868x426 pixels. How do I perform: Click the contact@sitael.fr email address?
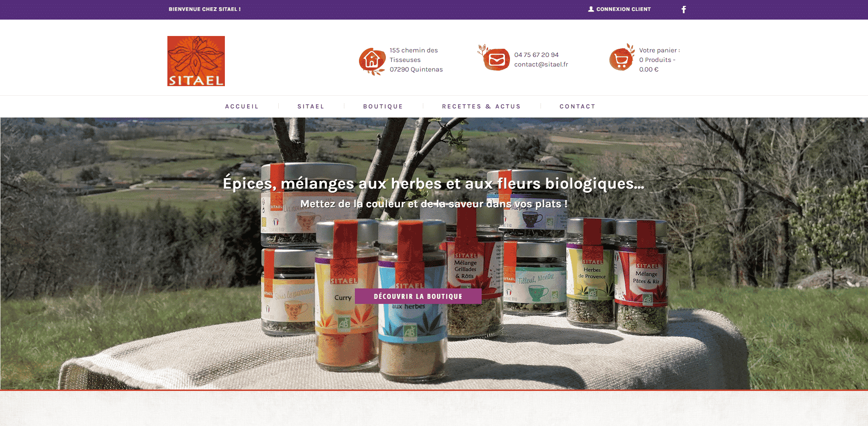[x=541, y=64]
